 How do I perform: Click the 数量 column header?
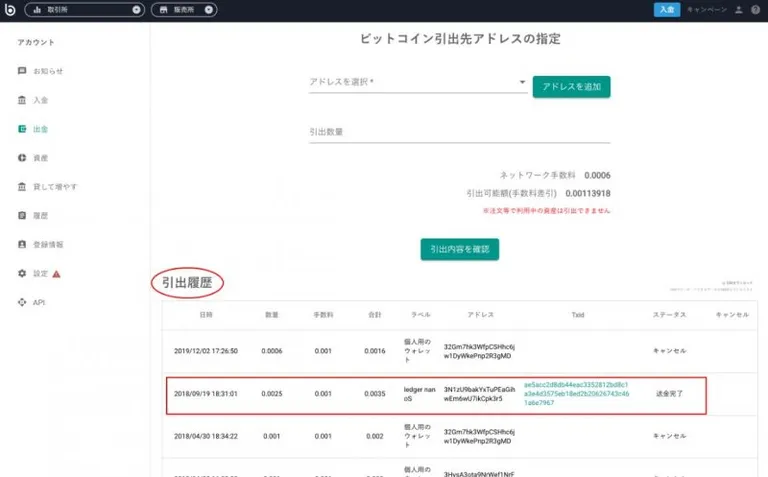(x=272, y=315)
